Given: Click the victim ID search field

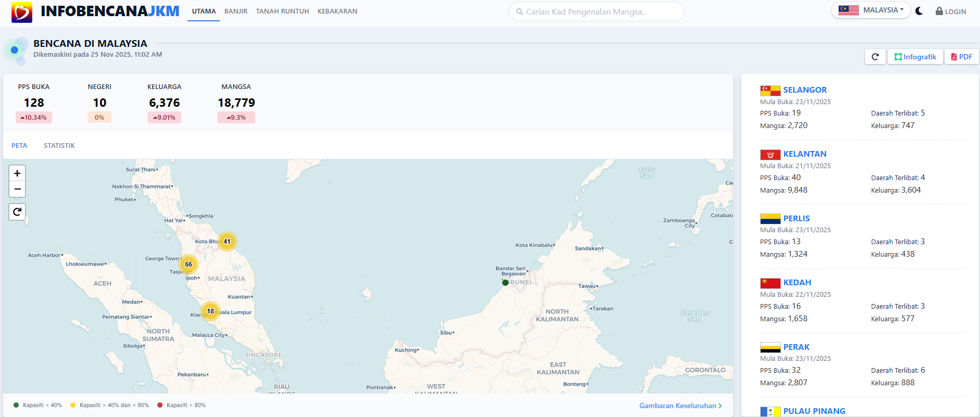Looking at the screenshot, I should click(x=597, y=11).
